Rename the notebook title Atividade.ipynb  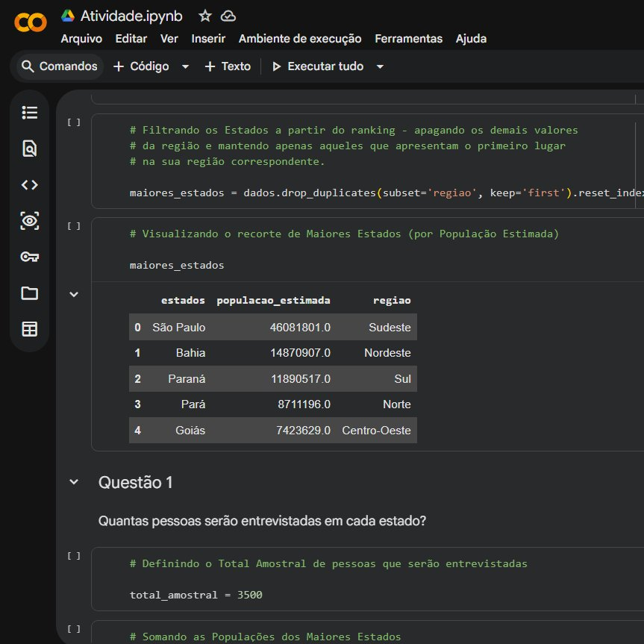(131, 16)
